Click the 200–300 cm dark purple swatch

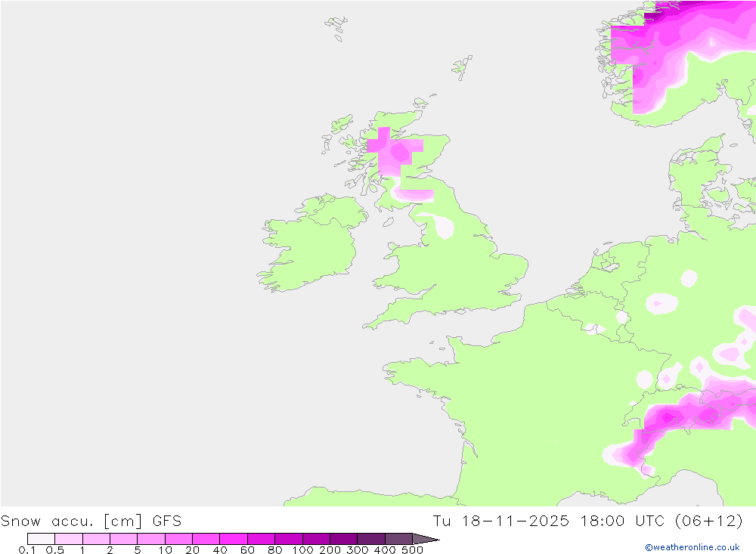click(x=344, y=539)
